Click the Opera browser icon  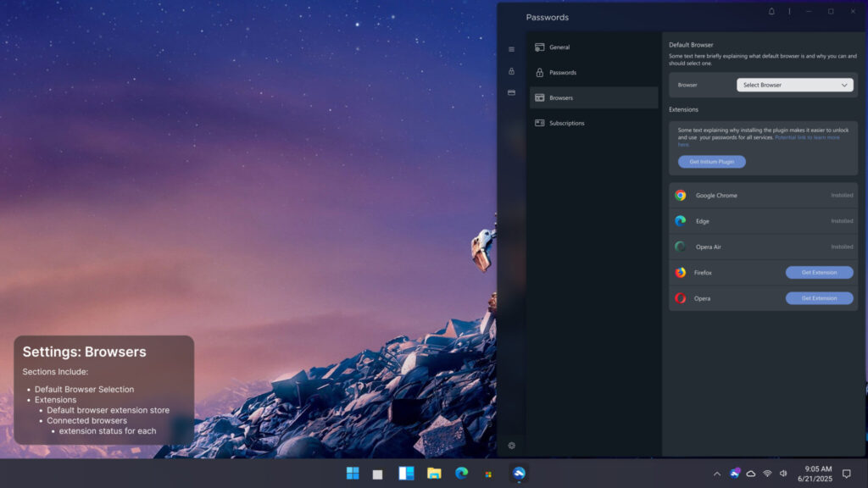point(680,298)
